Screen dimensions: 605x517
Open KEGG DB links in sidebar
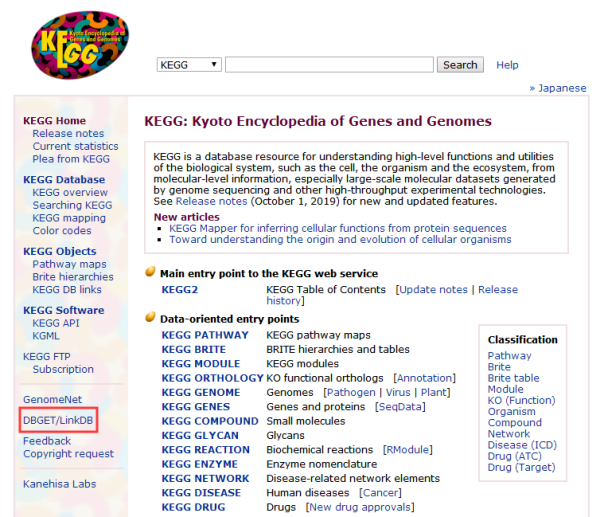click(x=67, y=290)
